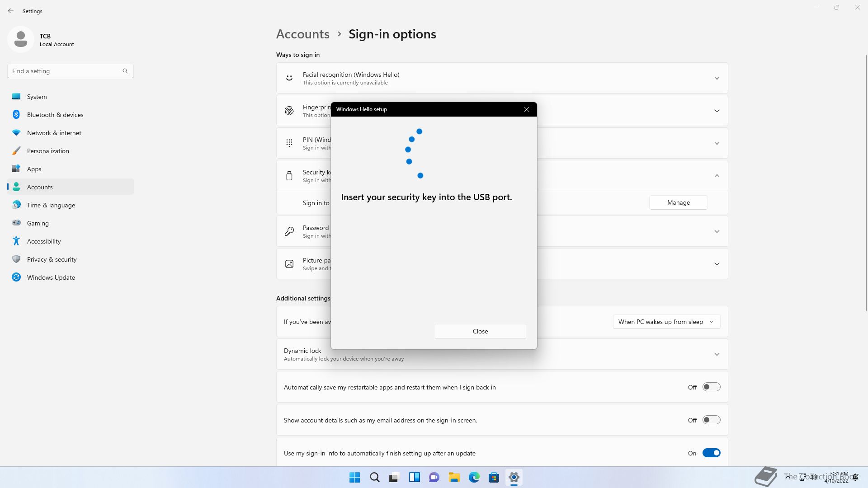Toggle use sign-in info after update

pyautogui.click(x=711, y=453)
